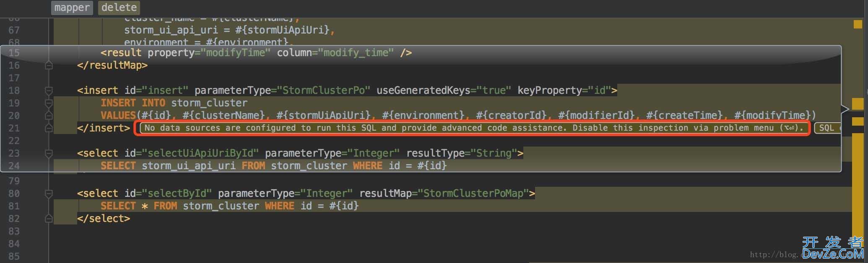Select the delete breadcrumb

click(x=119, y=8)
